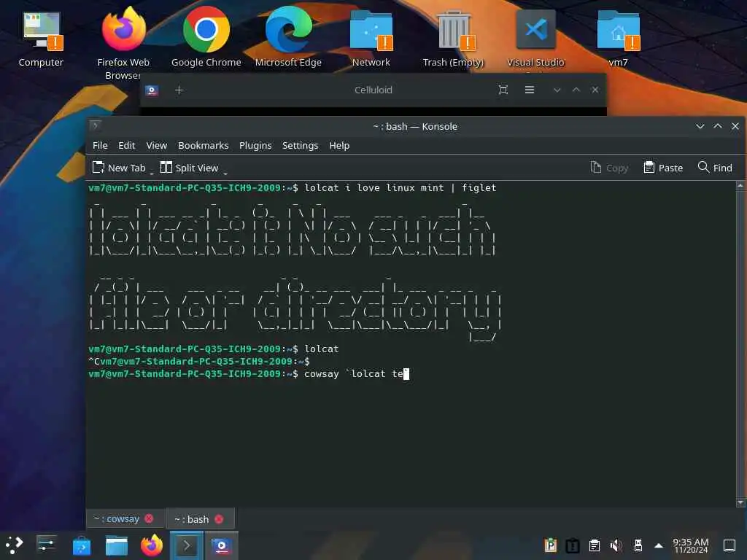Click the Celluloid app icon in its header
Screen dimensions: 747x560
coord(152,90)
